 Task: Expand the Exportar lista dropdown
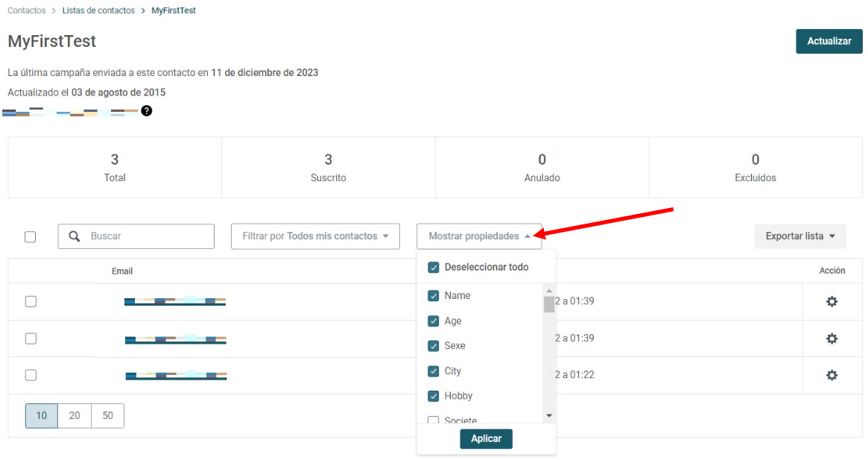pyautogui.click(x=800, y=236)
